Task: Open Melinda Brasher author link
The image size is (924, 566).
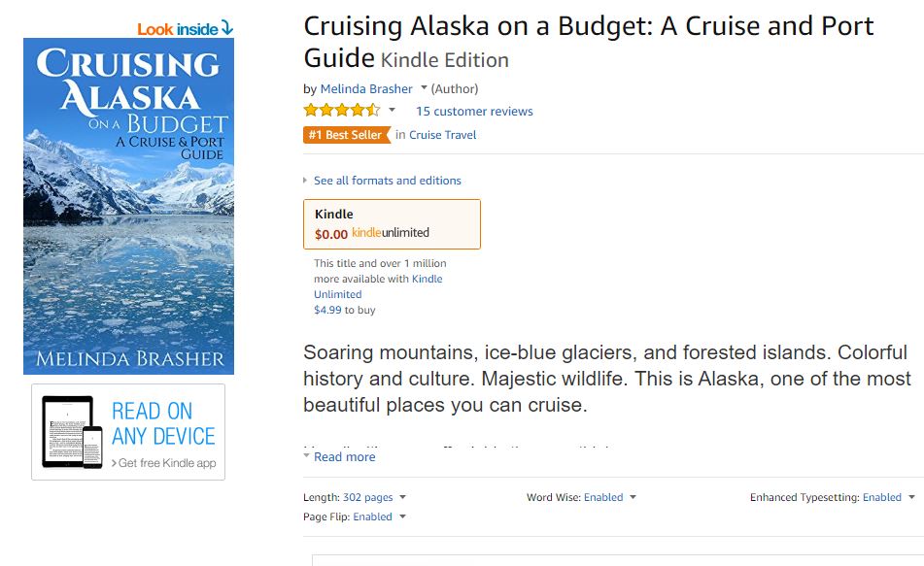Action: [366, 89]
